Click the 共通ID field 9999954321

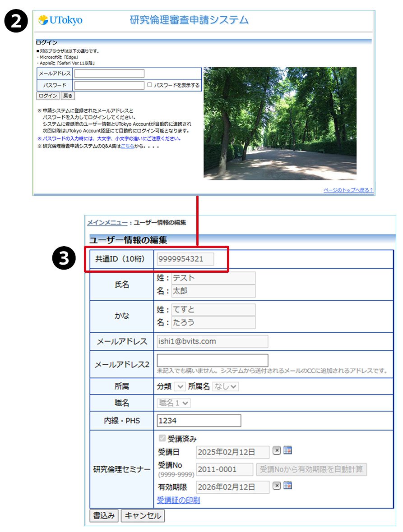(x=185, y=259)
